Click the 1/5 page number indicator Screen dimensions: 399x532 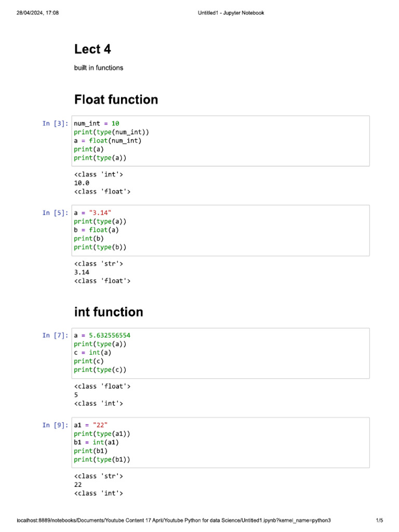point(379,520)
